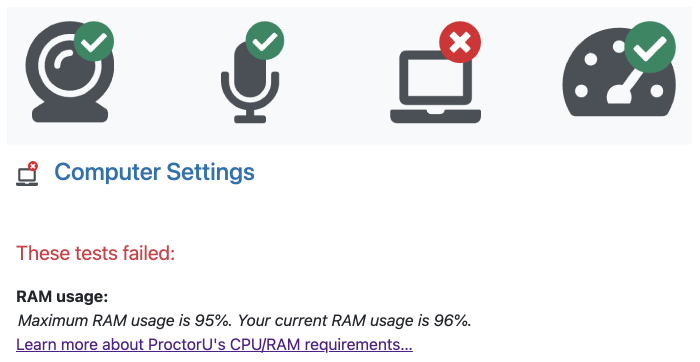The height and width of the screenshot is (362, 700).
Task: Click the webcam test icon
Action: click(x=70, y=72)
